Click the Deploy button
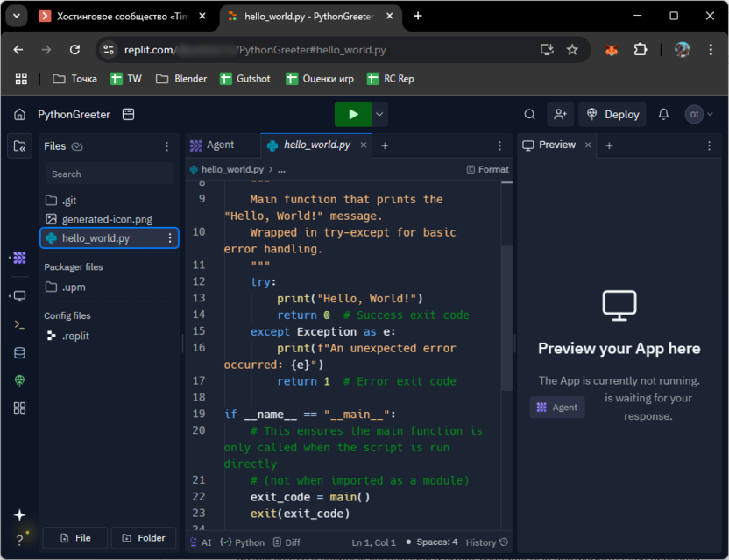 pyautogui.click(x=612, y=114)
